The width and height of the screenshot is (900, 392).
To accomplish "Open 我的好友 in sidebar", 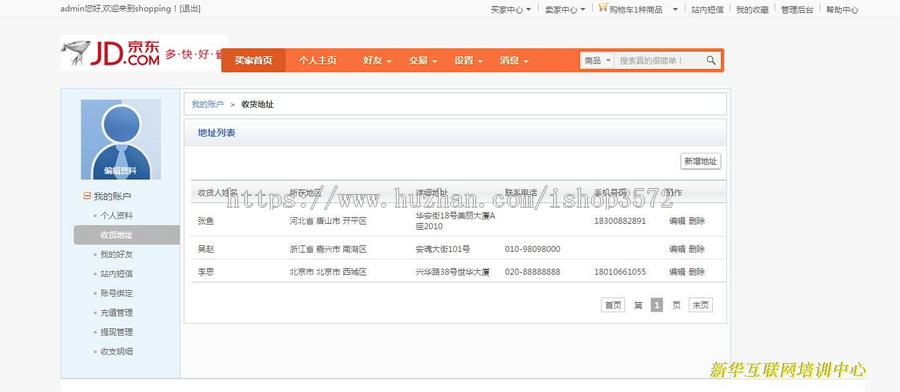I will [117, 254].
